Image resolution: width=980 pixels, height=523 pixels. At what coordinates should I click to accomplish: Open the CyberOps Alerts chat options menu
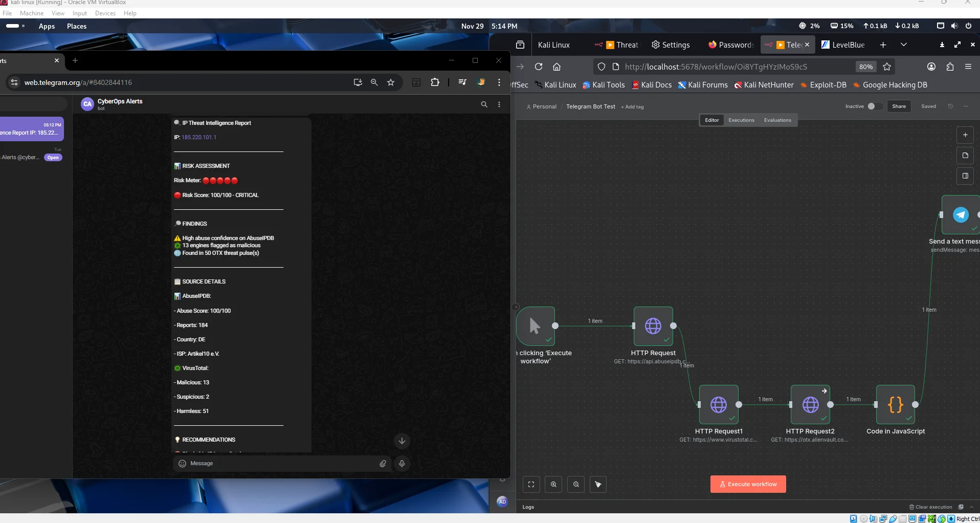pos(499,104)
